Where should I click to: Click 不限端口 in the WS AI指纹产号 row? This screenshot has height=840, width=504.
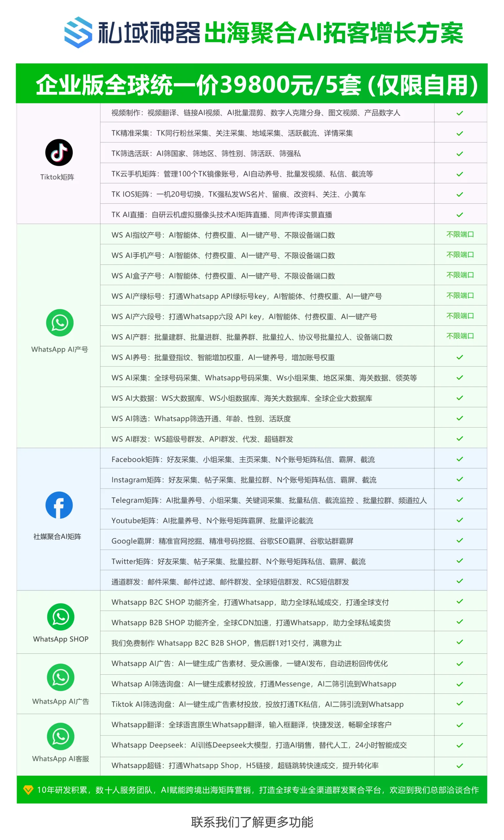[x=460, y=234]
